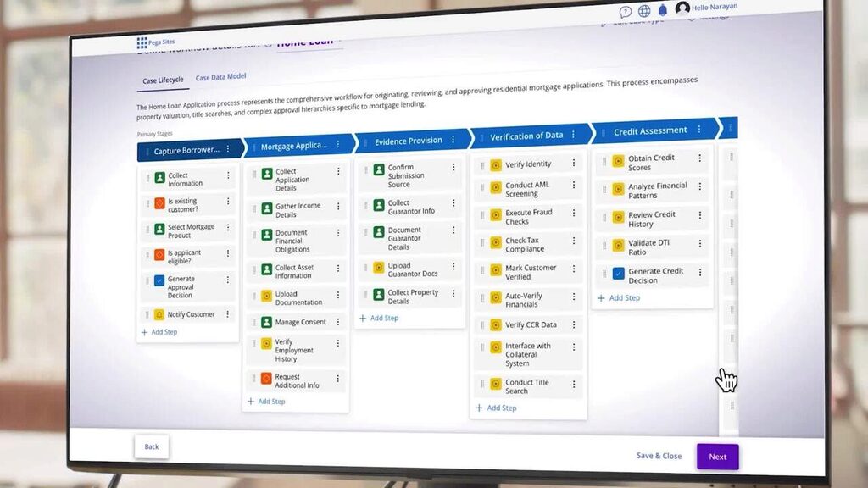Click the Collect Information step icon
The width and height of the screenshot is (868, 488).
click(x=160, y=178)
